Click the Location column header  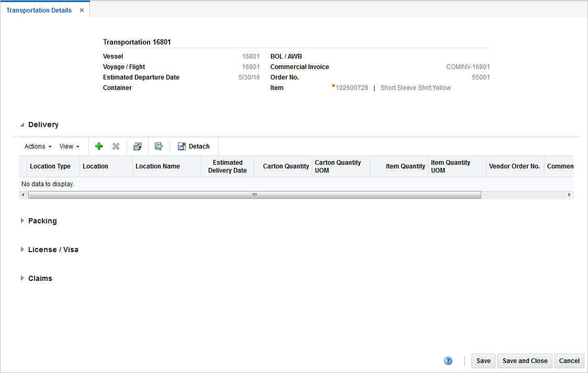[106, 166]
